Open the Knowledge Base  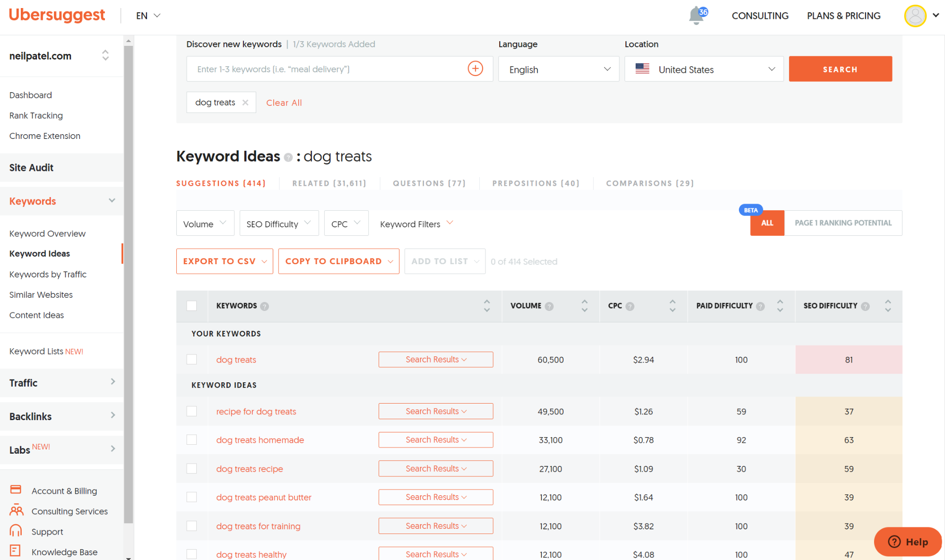coord(64,551)
